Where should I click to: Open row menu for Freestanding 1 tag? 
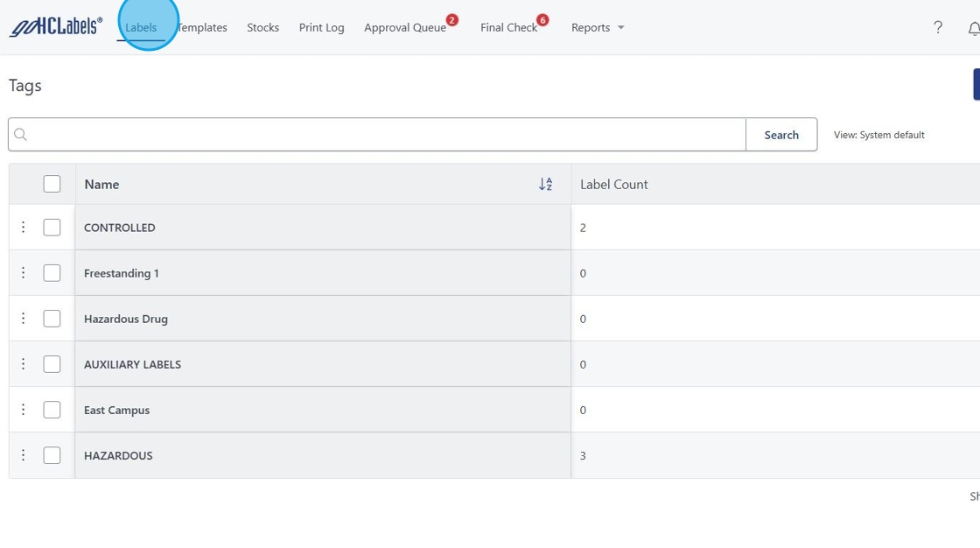coord(24,273)
